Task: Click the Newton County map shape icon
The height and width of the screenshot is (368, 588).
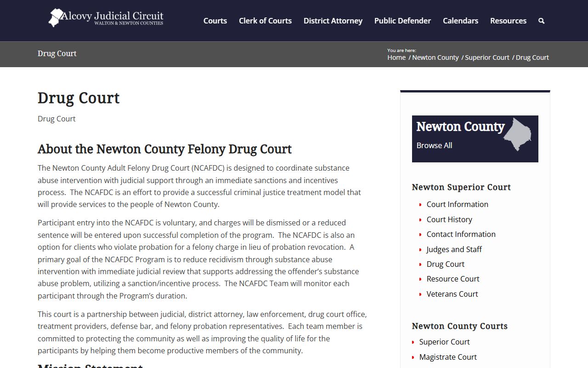Action: tap(517, 135)
